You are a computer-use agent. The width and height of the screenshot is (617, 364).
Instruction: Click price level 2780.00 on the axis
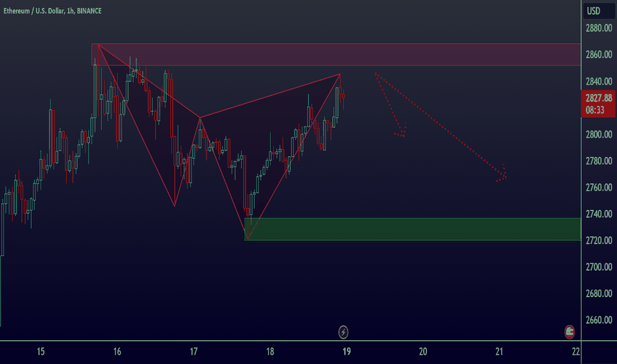click(x=598, y=161)
